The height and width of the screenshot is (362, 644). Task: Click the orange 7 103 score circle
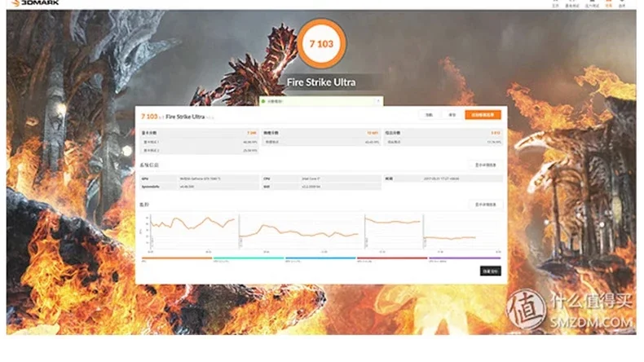coord(321,41)
